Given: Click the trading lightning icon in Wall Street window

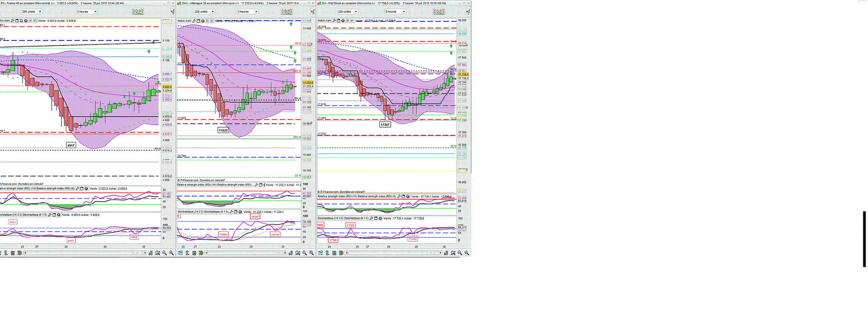Looking at the screenshot, I should 468,12.
